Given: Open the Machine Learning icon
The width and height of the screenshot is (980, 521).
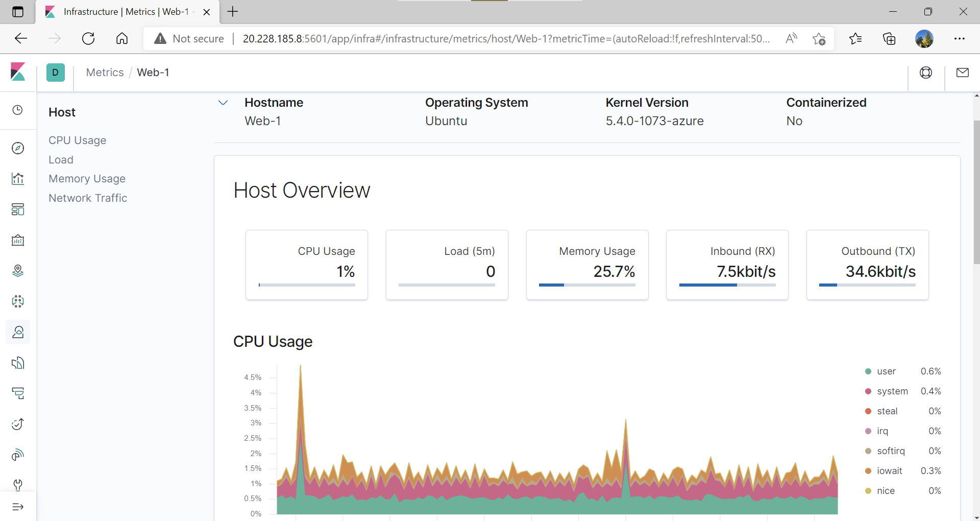Looking at the screenshot, I should click(18, 301).
